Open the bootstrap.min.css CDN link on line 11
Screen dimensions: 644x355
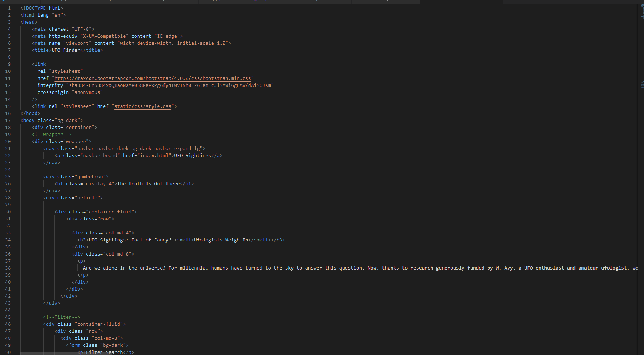(x=153, y=78)
